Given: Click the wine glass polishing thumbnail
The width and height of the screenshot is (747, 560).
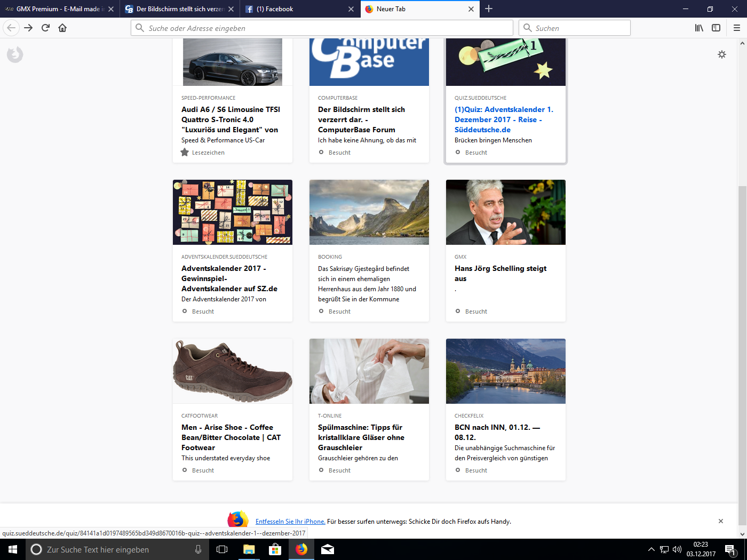Looking at the screenshot, I should (369, 371).
